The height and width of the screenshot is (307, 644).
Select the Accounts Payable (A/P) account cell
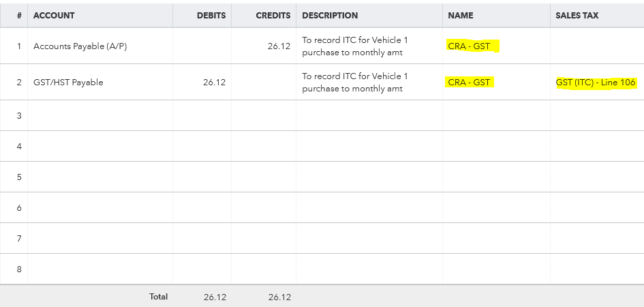(x=100, y=46)
